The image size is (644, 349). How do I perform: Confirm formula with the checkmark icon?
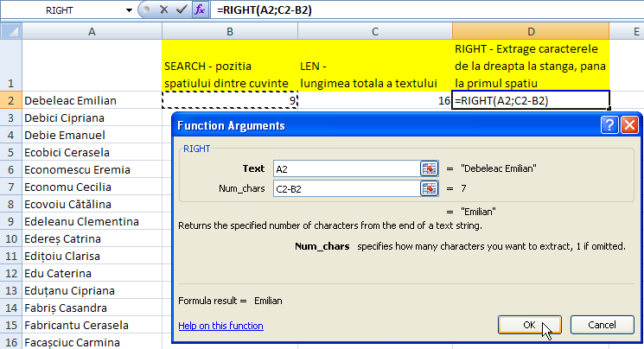point(182,10)
